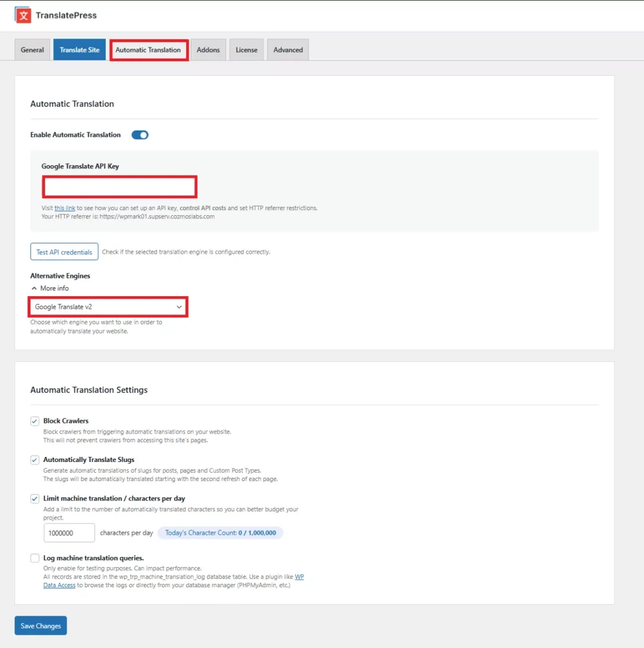Open the Automatic Translation tab

point(148,50)
